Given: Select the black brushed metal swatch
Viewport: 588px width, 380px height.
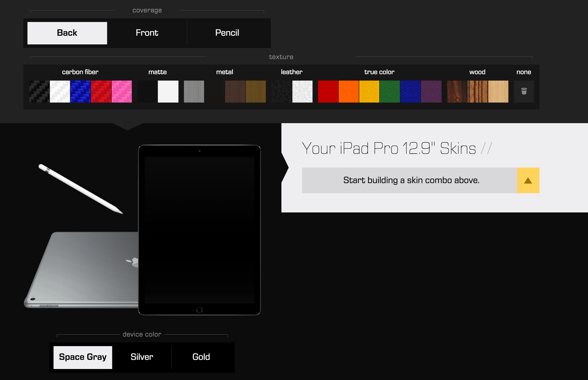Looking at the screenshot, I should tap(215, 92).
